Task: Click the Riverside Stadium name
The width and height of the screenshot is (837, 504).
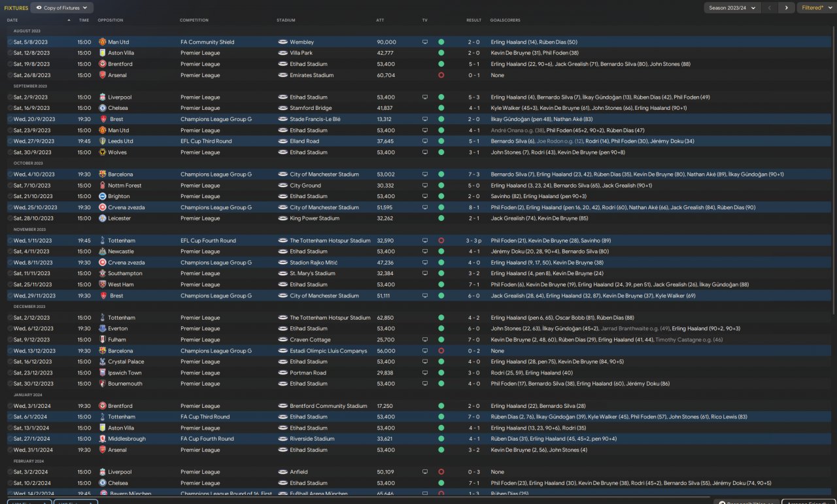Action: [312, 439]
